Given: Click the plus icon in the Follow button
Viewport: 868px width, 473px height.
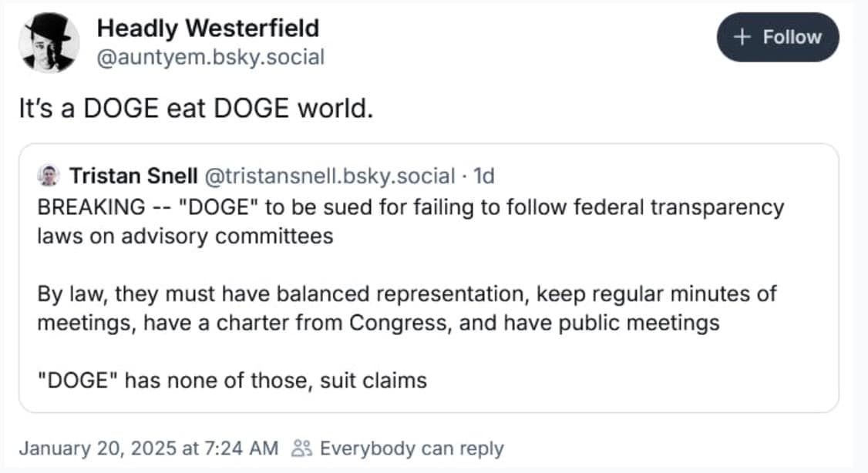Looking at the screenshot, I should (x=742, y=37).
